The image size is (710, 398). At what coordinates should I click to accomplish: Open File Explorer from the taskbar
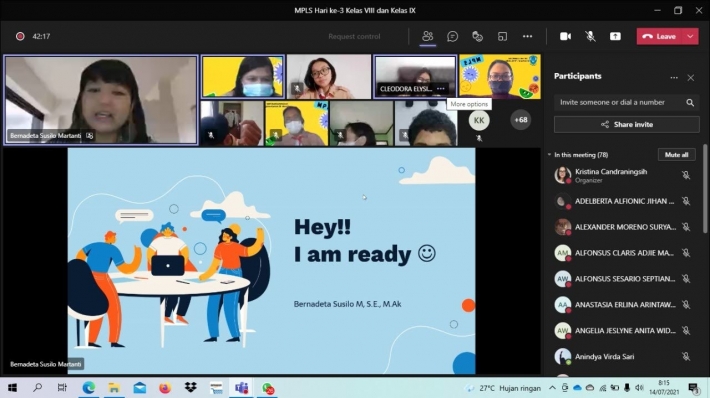[x=114, y=388]
